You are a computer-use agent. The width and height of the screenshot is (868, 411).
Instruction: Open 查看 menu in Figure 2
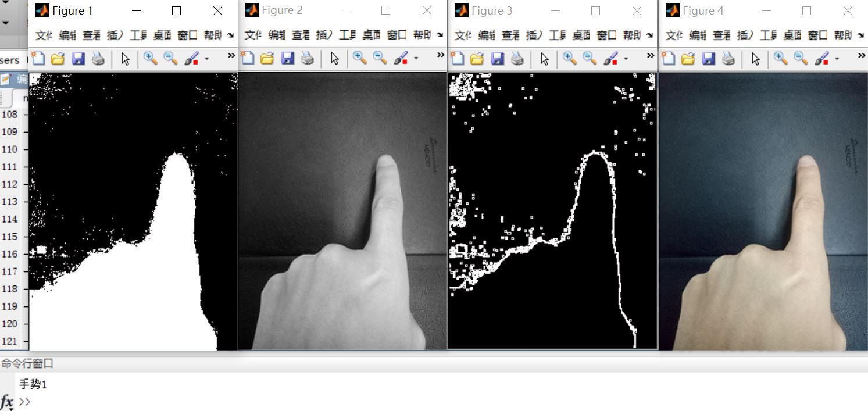301,35
